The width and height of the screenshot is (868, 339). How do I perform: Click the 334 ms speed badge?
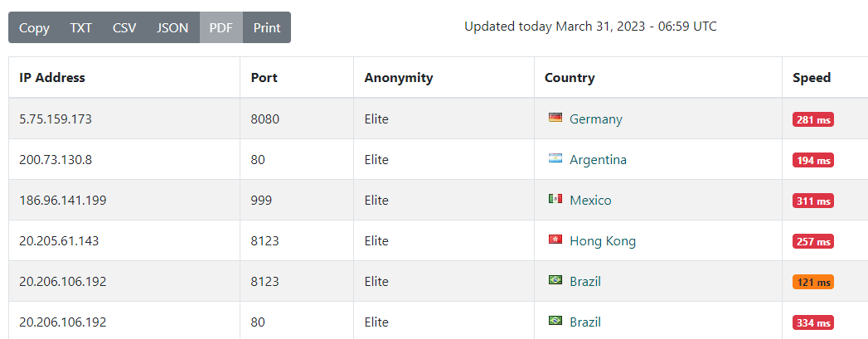(812, 322)
